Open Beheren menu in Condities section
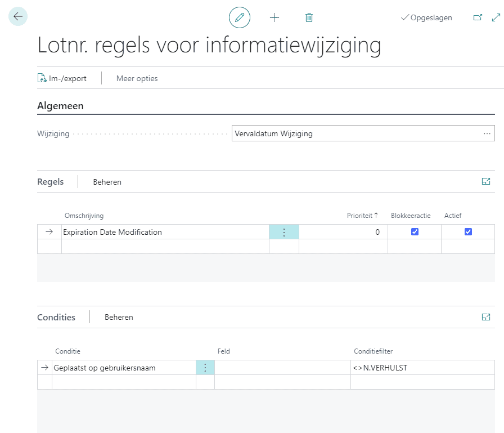504x433 pixels. point(119,317)
